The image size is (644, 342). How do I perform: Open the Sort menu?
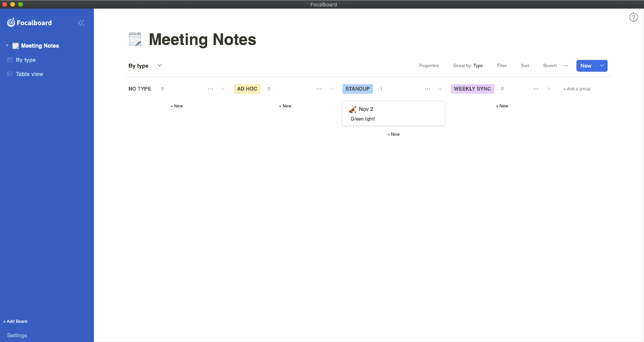(x=525, y=66)
